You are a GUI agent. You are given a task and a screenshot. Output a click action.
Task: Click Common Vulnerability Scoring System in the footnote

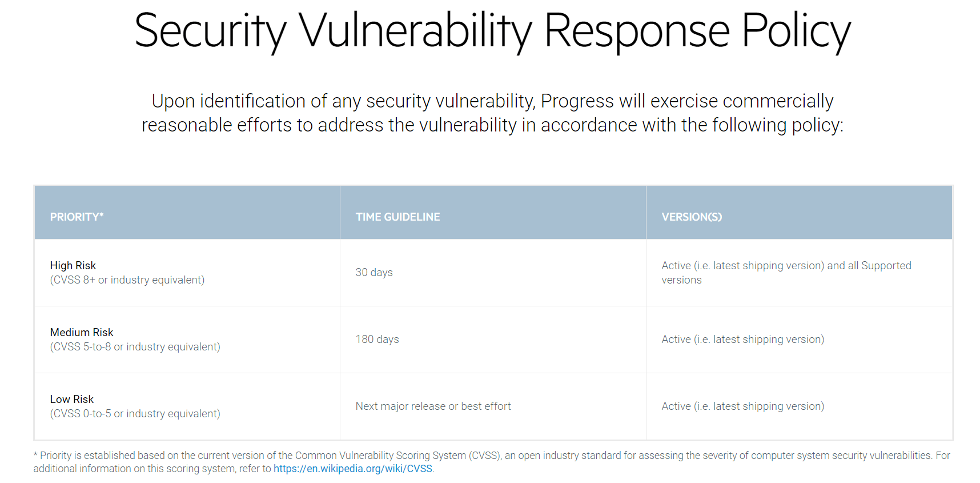(x=380, y=456)
